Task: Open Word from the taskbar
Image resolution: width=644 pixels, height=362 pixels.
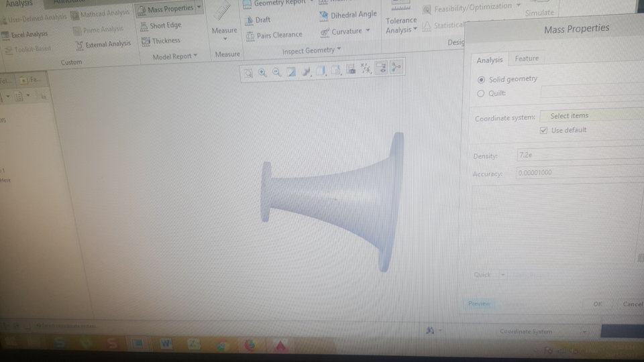Action: click(x=166, y=343)
